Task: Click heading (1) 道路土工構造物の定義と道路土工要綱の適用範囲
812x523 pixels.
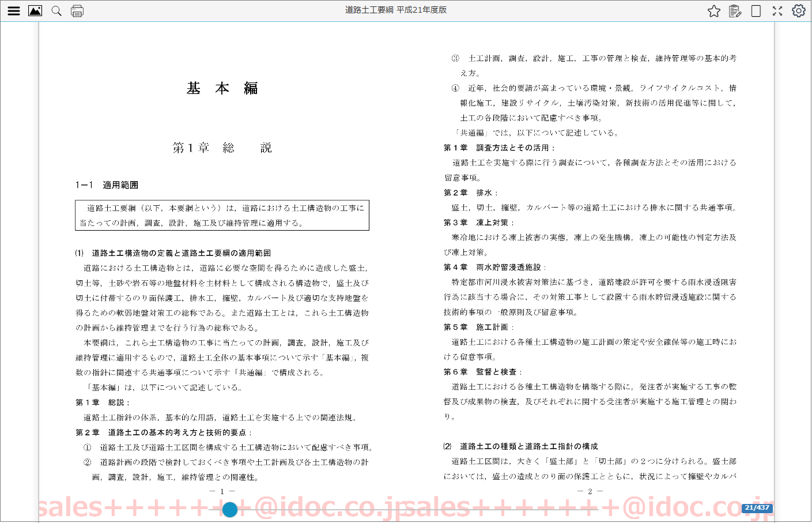Action: pyautogui.click(x=173, y=253)
